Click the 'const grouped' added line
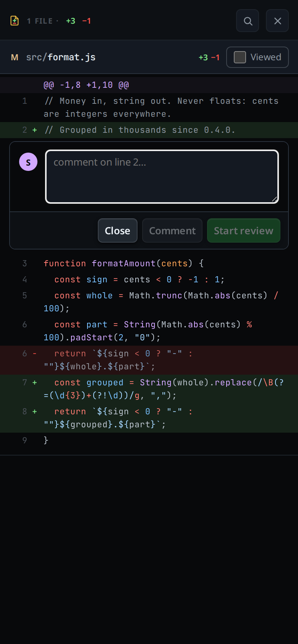The image size is (298, 644). click(149, 389)
